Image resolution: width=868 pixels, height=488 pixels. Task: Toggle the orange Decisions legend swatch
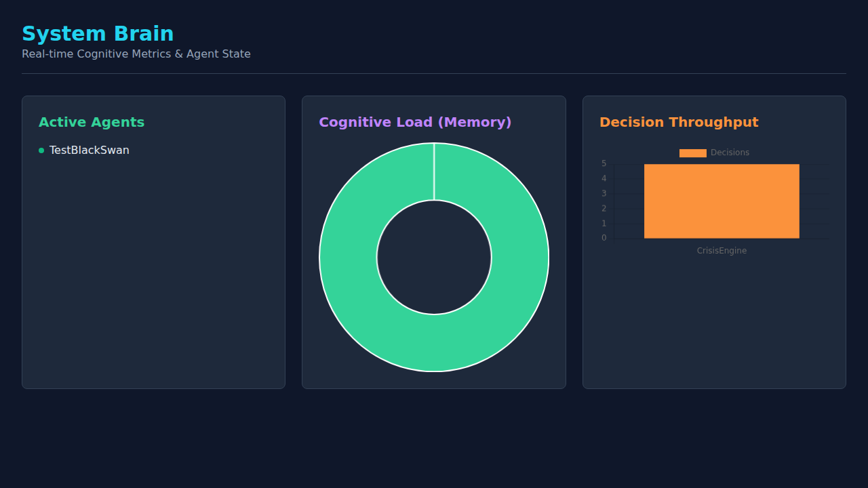coord(692,153)
